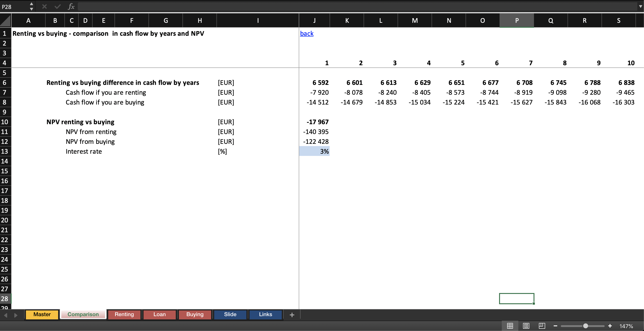Click the year 8 header cell
644x331 pixels.
pos(551,63)
